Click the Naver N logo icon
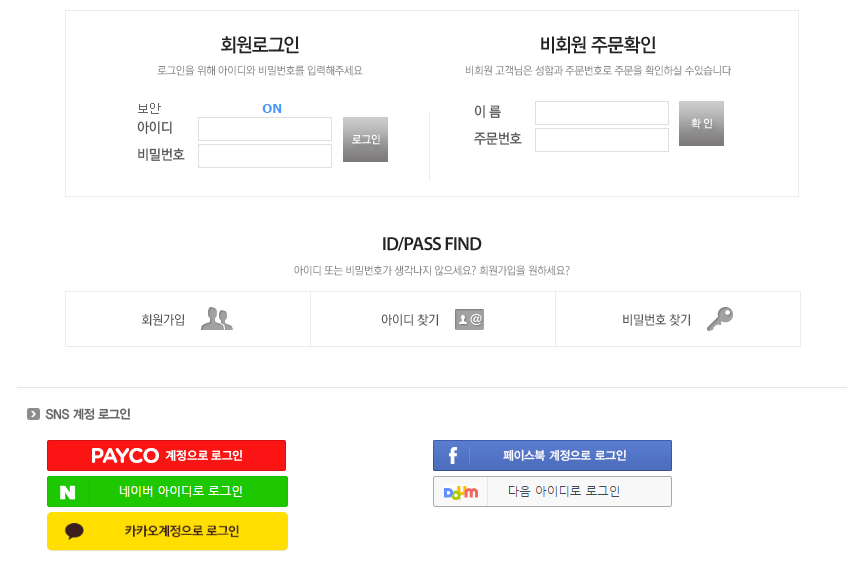 pos(68,492)
